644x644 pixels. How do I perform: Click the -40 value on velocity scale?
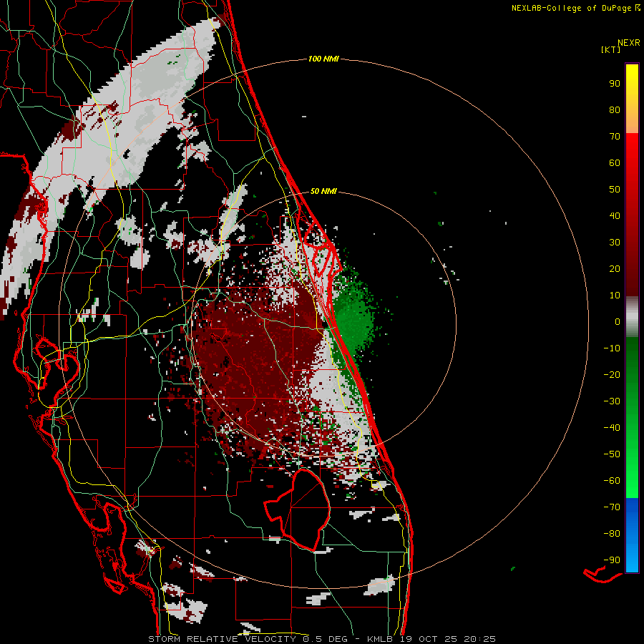point(612,428)
